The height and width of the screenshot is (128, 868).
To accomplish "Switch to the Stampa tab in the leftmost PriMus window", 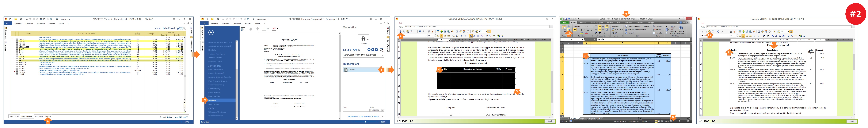I will click(48, 116).
